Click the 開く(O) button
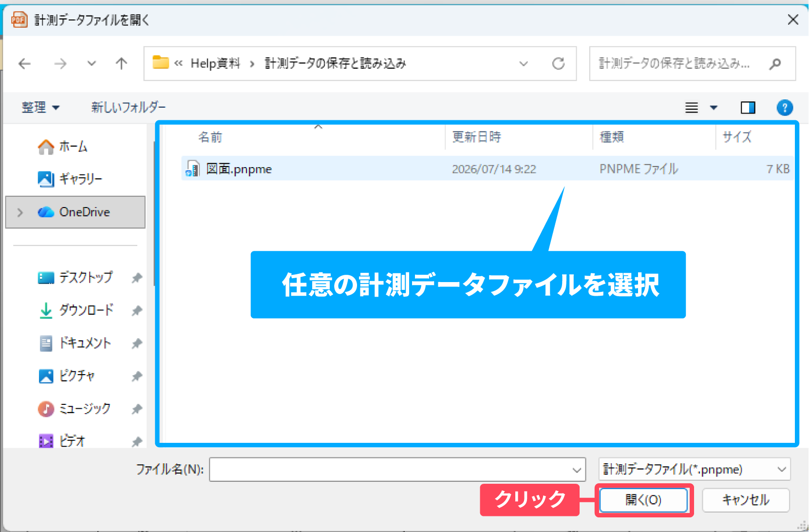This screenshot has width=809, height=532. click(643, 500)
